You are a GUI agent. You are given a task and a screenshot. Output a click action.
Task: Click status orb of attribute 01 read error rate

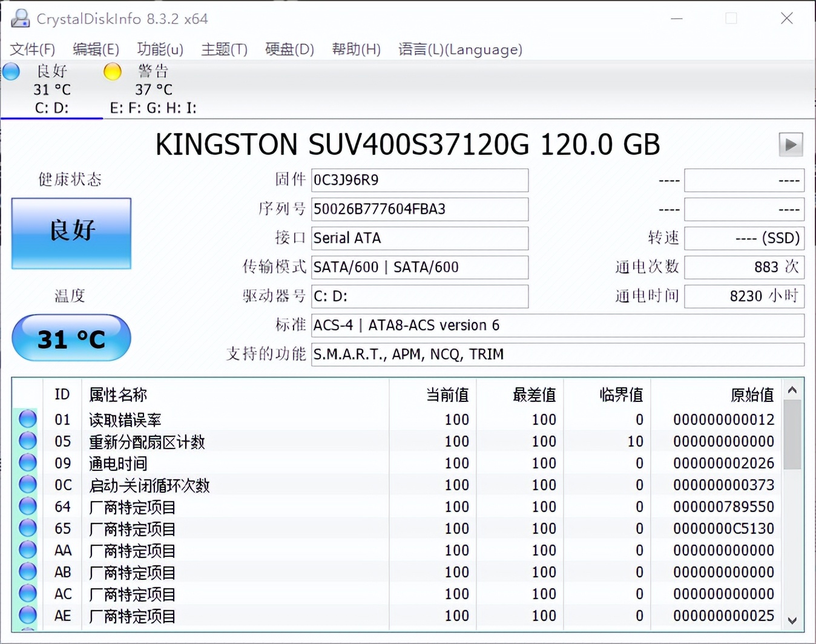coord(27,419)
